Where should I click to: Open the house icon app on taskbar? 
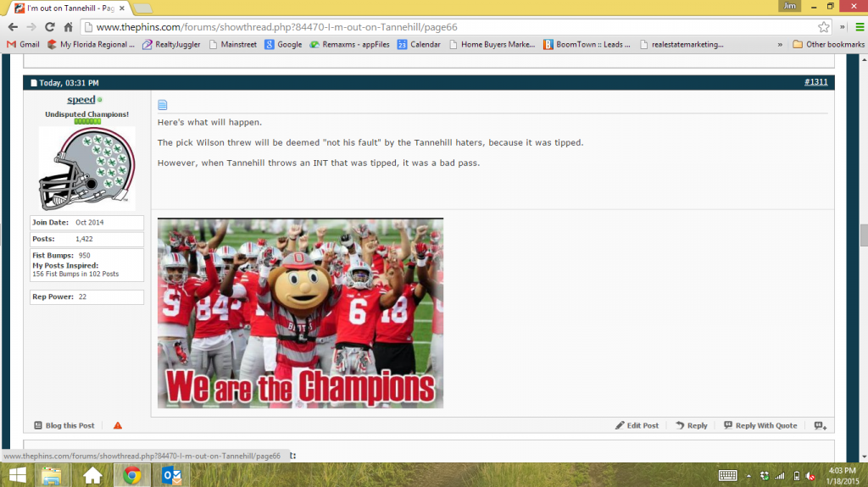pyautogui.click(x=92, y=475)
